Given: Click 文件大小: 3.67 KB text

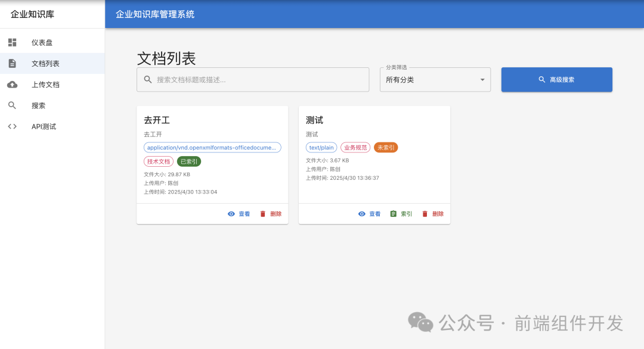Looking at the screenshot, I should [327, 160].
